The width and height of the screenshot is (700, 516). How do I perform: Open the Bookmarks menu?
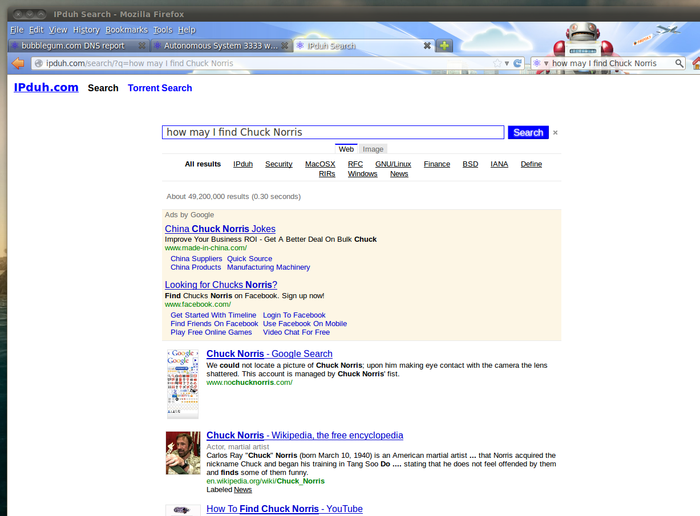[x=126, y=30]
